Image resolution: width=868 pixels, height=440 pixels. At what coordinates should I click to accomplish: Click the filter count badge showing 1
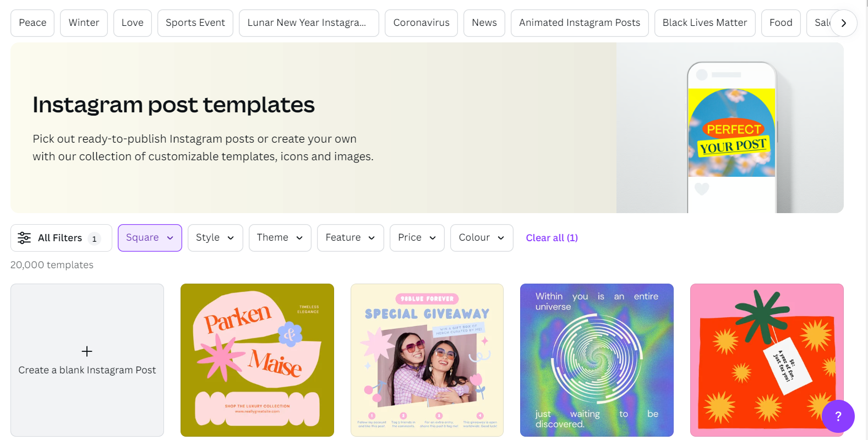click(94, 238)
